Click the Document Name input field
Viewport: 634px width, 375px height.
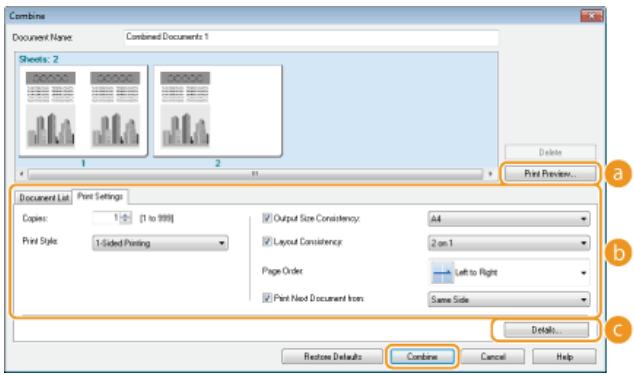pyautogui.click(x=311, y=37)
